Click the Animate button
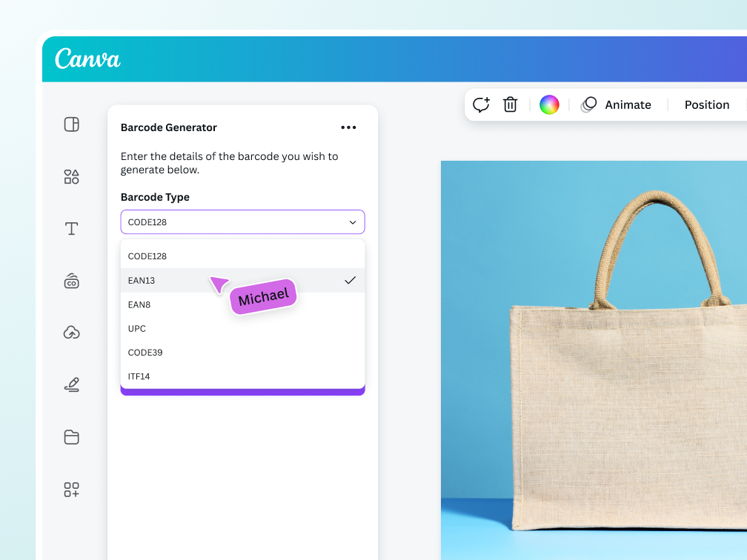The image size is (747, 560). [x=617, y=104]
